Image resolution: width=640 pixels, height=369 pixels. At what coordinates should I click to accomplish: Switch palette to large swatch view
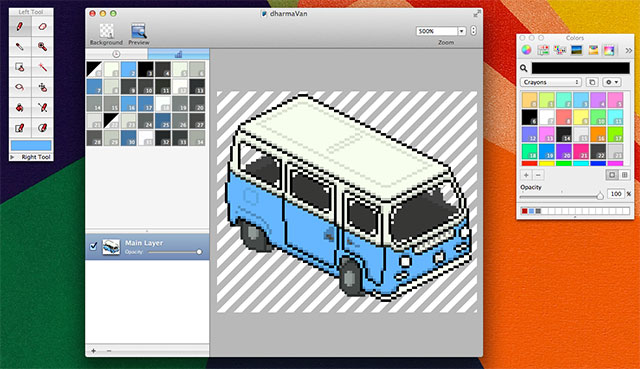tap(612, 175)
